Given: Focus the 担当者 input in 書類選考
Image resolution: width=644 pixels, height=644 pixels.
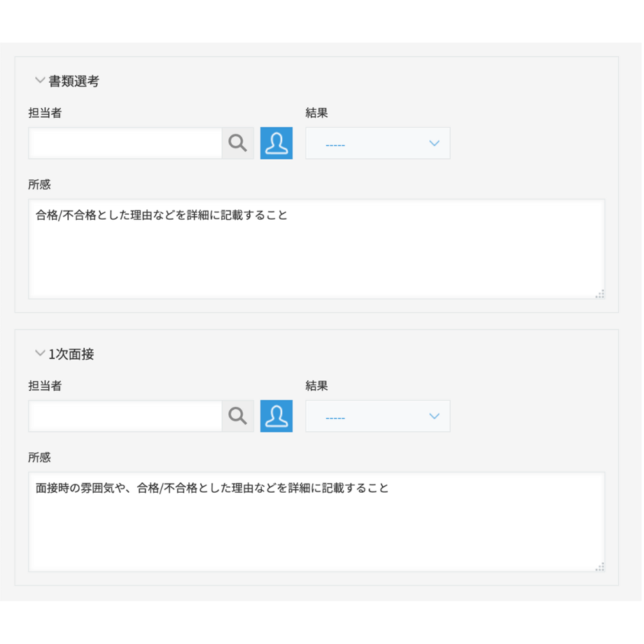Looking at the screenshot, I should pyautogui.click(x=125, y=143).
